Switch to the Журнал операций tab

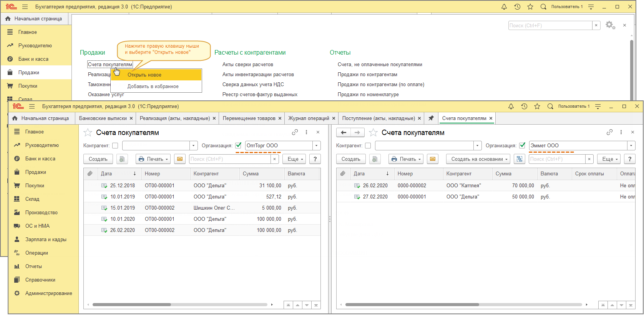[x=309, y=118]
